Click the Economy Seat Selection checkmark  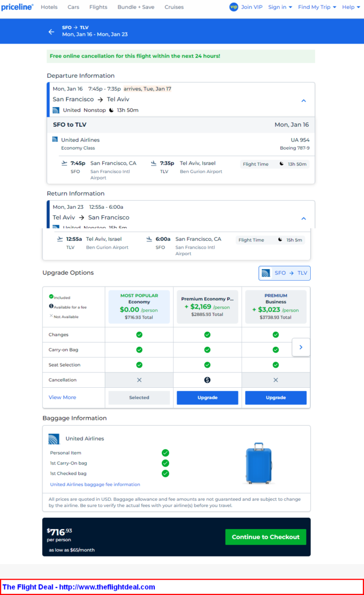[x=139, y=365]
